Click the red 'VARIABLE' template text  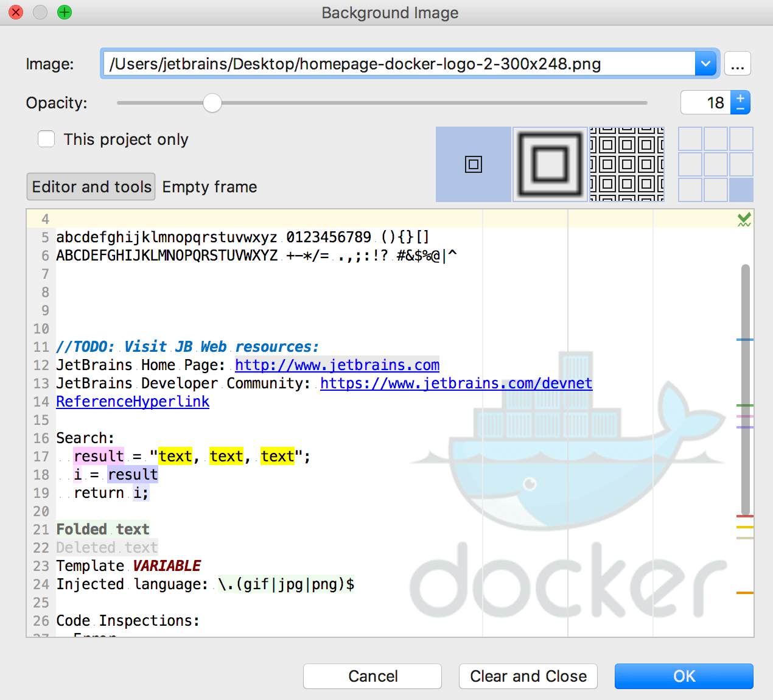167,565
